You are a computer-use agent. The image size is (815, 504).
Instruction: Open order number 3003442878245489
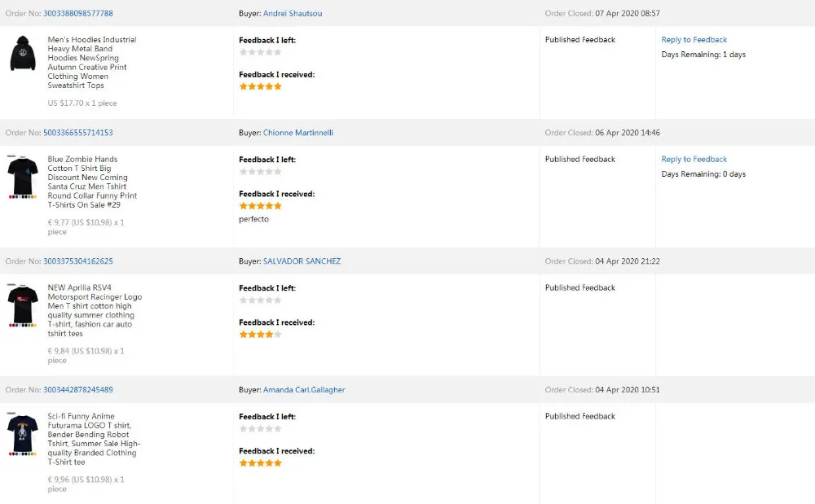pos(78,390)
